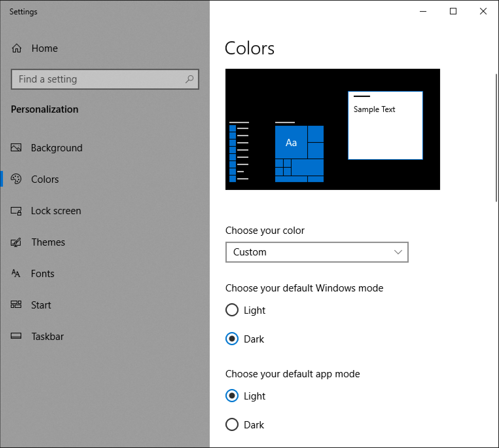Change Custom to a different color mode
This screenshot has width=499, height=448.
click(316, 252)
